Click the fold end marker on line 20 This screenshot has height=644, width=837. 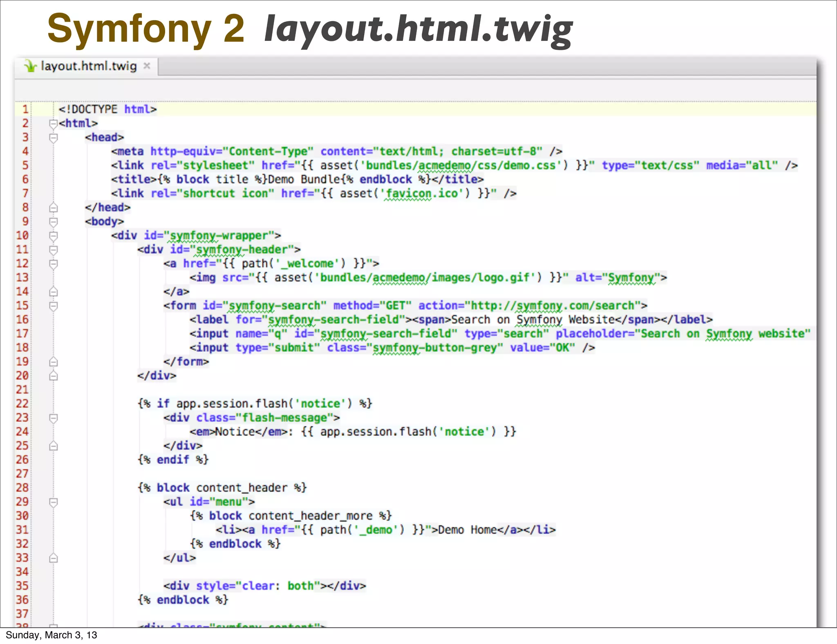[x=53, y=376]
